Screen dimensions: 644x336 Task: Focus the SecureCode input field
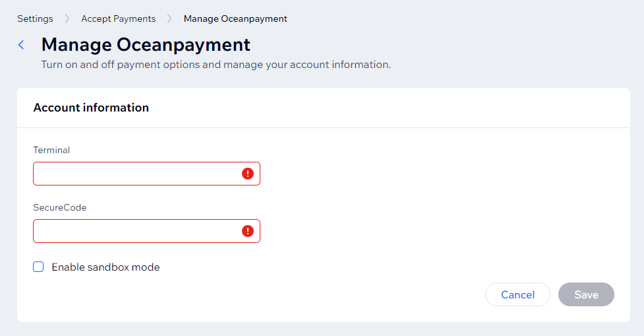coord(135,231)
